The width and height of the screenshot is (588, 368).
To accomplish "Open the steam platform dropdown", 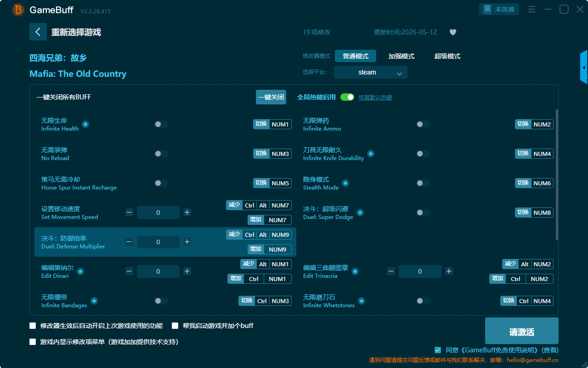I will pos(371,72).
